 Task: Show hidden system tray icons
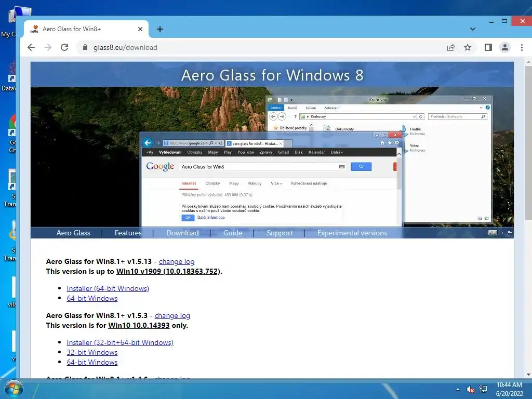point(458,389)
